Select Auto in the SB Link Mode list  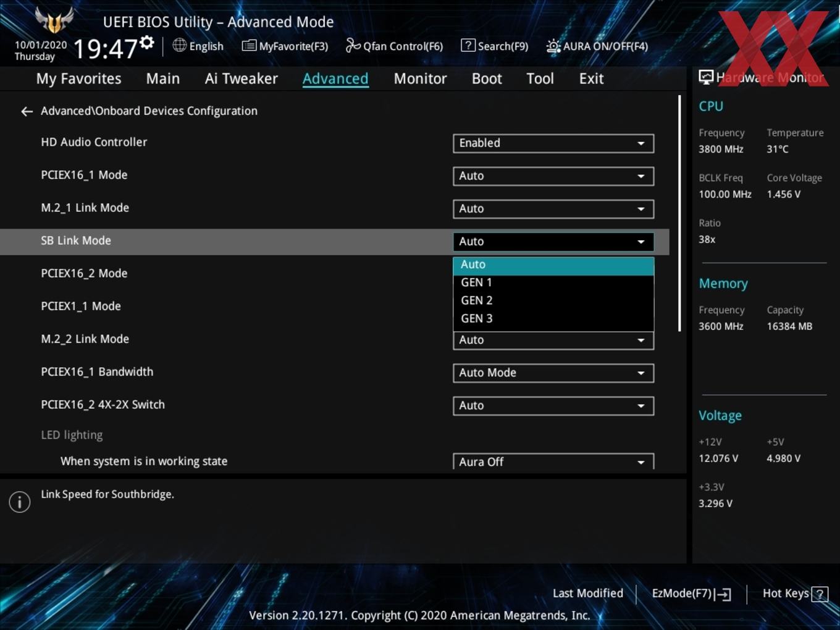click(553, 265)
